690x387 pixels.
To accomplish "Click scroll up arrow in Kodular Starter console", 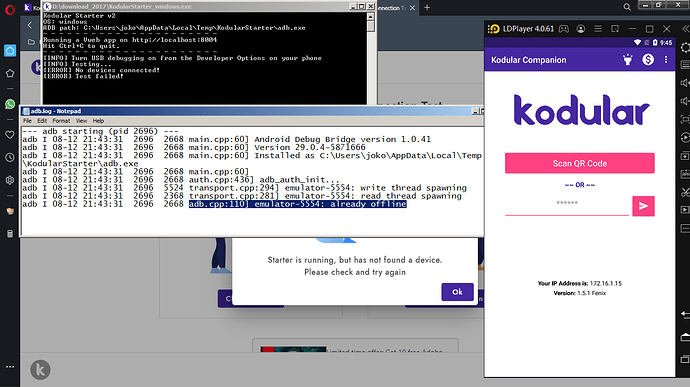I will (x=371, y=16).
